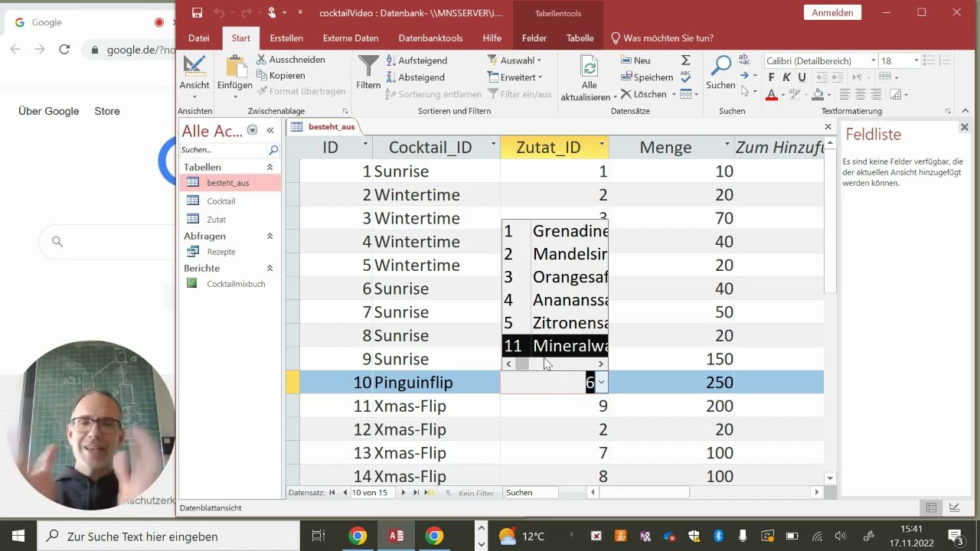This screenshot has height=551, width=980.
Task: Click Speichern in the Datensätze group
Action: (x=647, y=77)
